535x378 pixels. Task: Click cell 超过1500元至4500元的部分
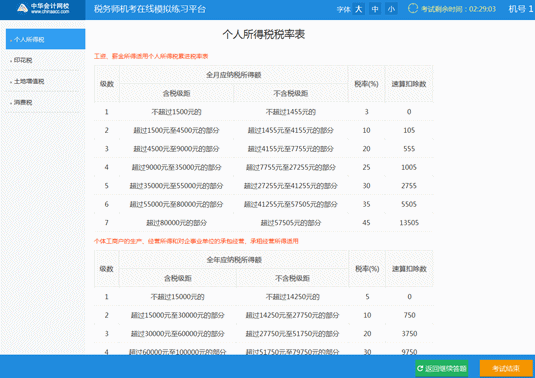tap(176, 130)
